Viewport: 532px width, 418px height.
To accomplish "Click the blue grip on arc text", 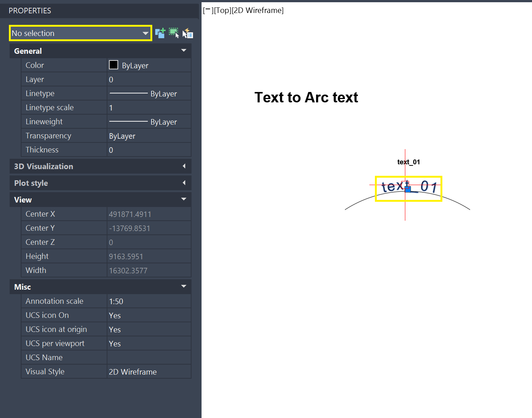I will [408, 189].
